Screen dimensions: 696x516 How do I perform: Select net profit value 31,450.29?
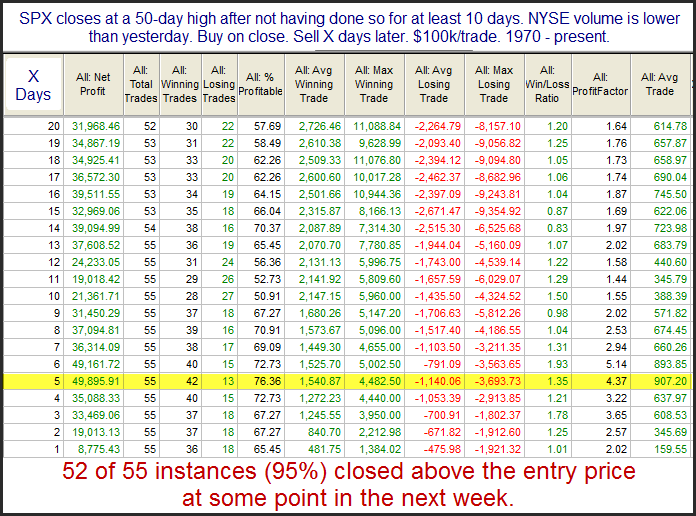[96, 313]
